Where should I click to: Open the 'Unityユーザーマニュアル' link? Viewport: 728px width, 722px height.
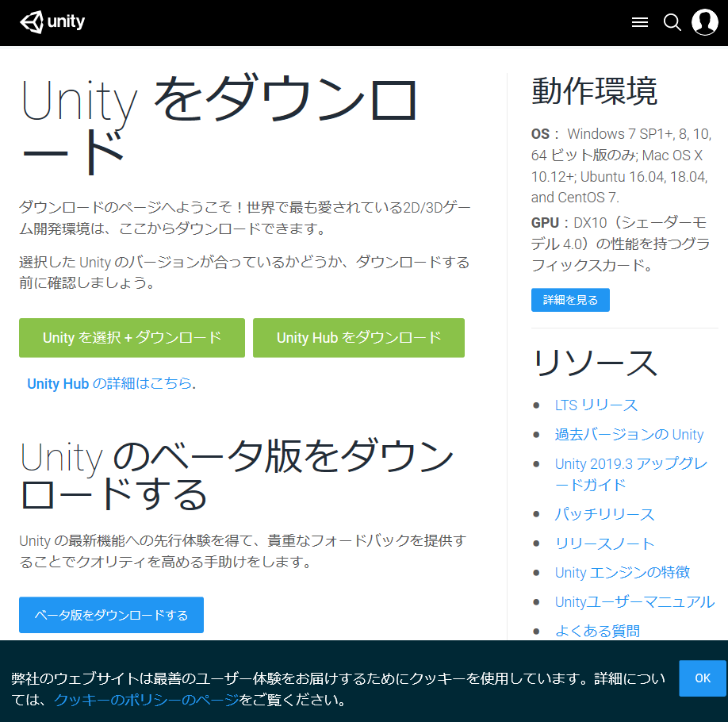tap(634, 601)
